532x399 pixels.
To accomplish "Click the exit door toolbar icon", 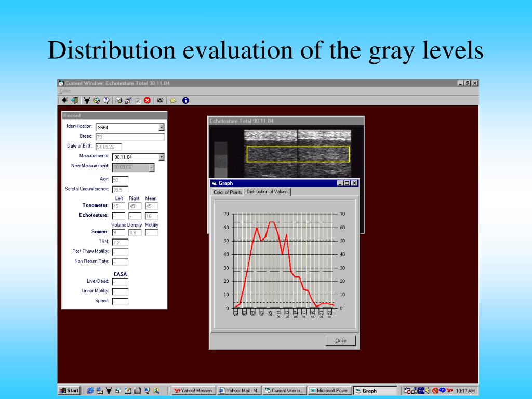I will click(74, 100).
